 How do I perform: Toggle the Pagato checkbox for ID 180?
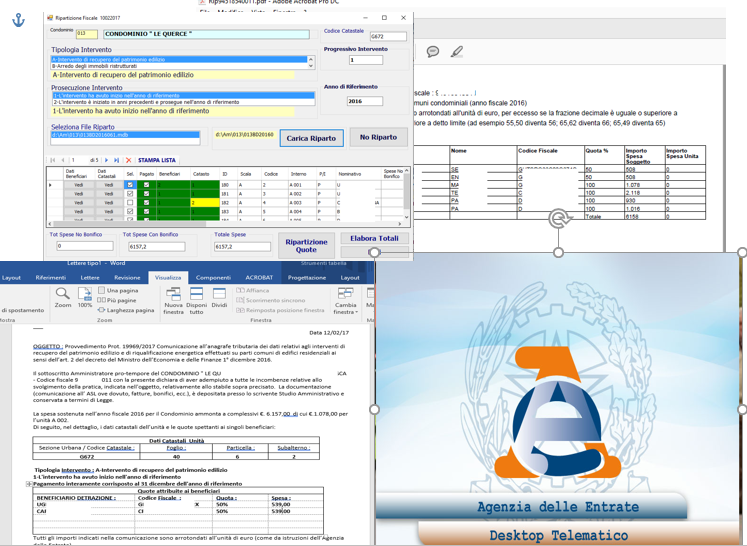coord(146,185)
